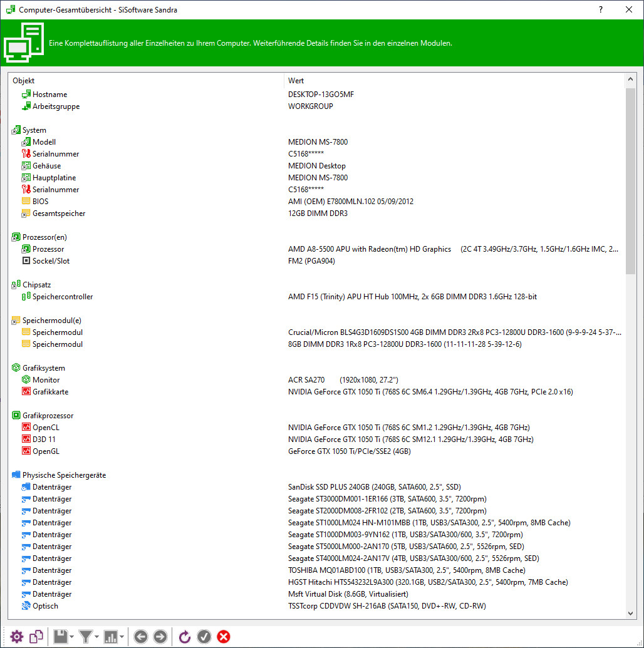Select the Seagate ST3000DM001-1ER166 disk value
644x648 pixels.
pos(387,499)
